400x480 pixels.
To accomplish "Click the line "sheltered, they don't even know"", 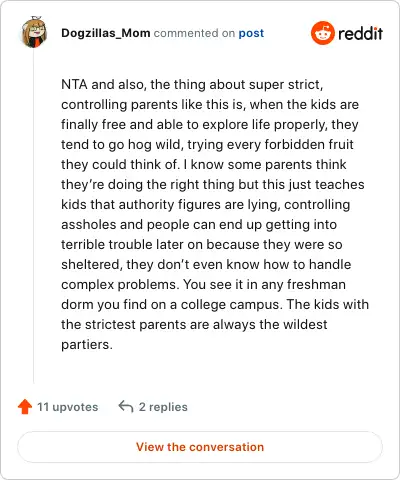I will (206, 265).
